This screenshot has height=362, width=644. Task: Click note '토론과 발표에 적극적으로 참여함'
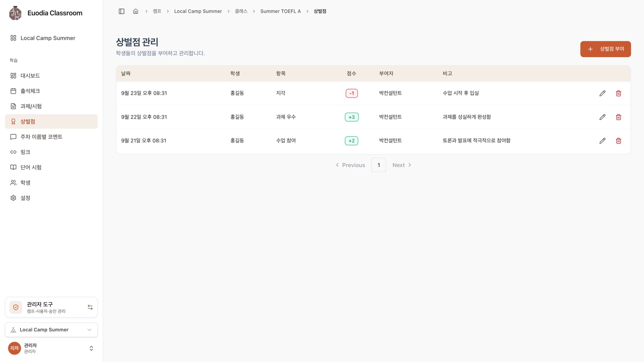[x=477, y=141]
